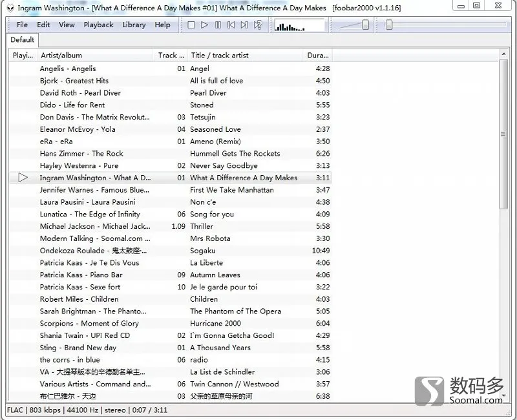Open the Library menu

tap(134, 25)
